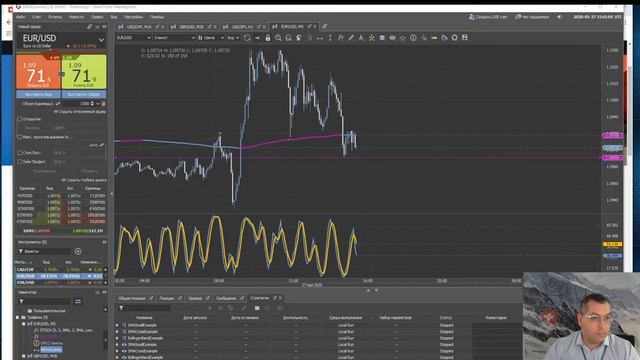The height and width of the screenshot is (360, 640).
Task: Open the Отчеты menu
Action: pos(55,17)
